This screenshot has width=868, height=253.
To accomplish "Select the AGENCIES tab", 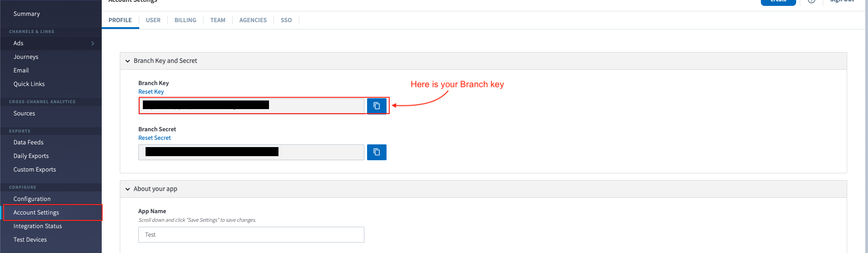I will (253, 20).
